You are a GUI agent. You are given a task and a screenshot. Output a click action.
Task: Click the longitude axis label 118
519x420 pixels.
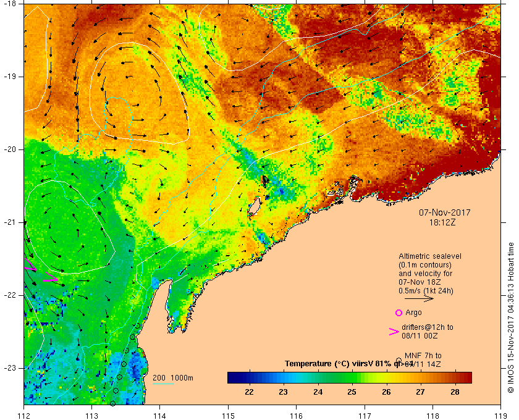click(x=432, y=416)
